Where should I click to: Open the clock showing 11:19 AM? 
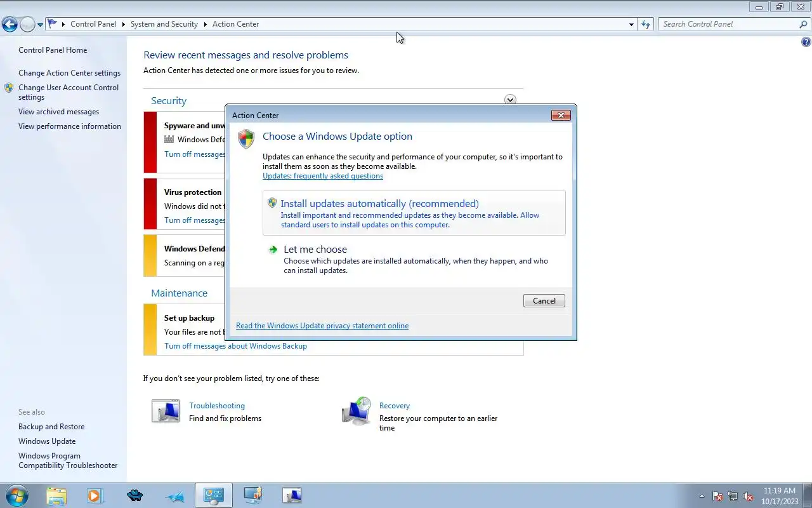tap(780, 496)
